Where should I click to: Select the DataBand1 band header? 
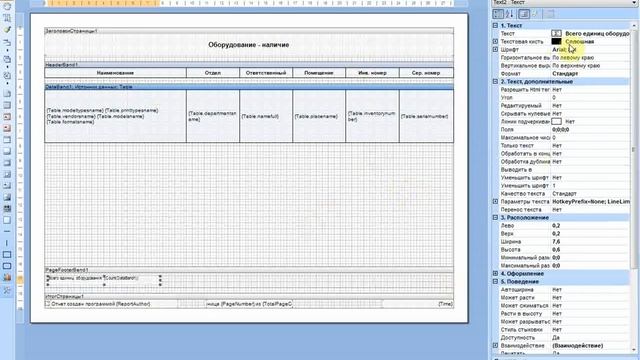(249, 87)
